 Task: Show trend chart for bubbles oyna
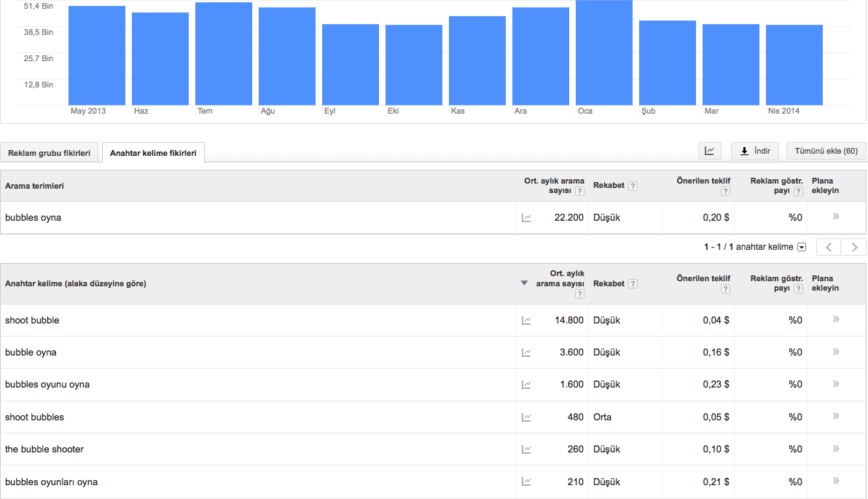click(x=526, y=218)
